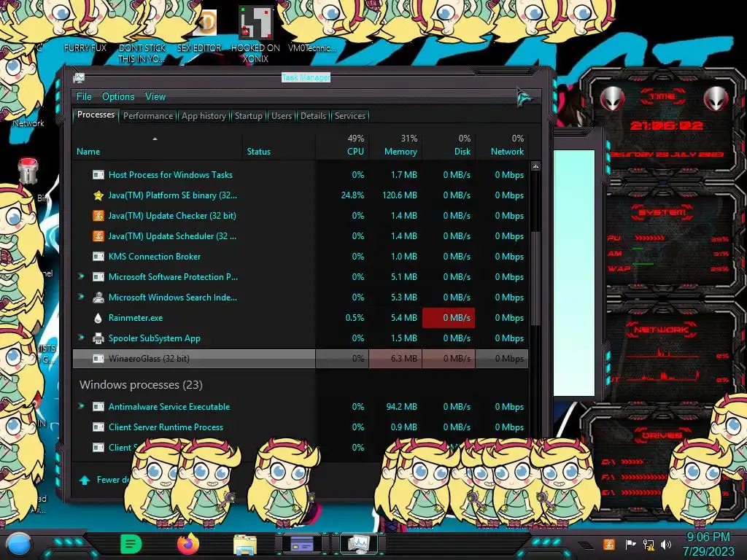The image size is (747, 560).
Task: Click the Microsoft Software Protection row icon
Action: [98, 277]
